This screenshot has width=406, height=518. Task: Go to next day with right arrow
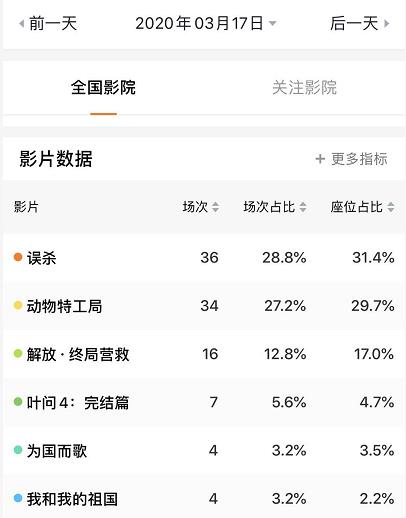point(386,24)
